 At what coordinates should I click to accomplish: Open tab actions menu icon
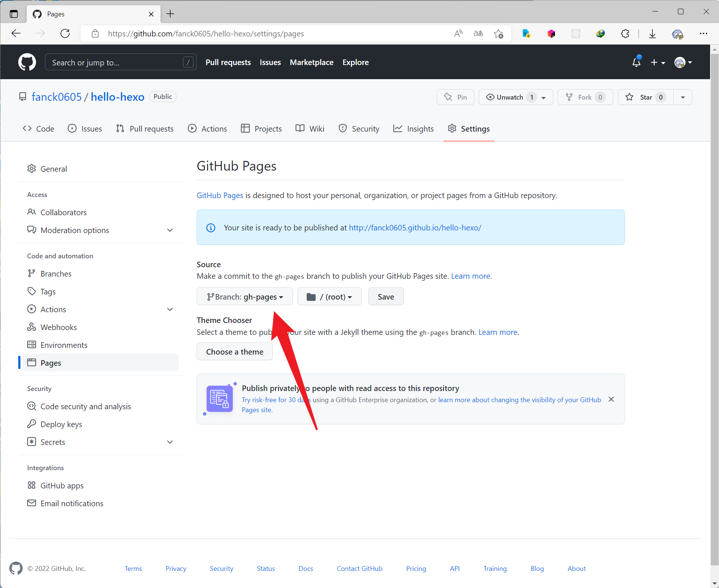(14, 14)
